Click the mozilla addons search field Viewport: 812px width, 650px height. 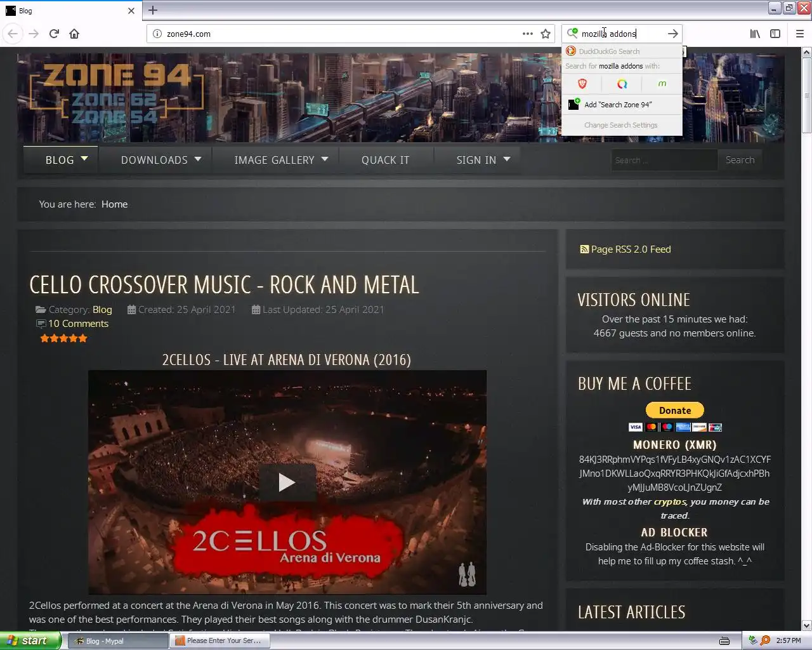(622, 34)
